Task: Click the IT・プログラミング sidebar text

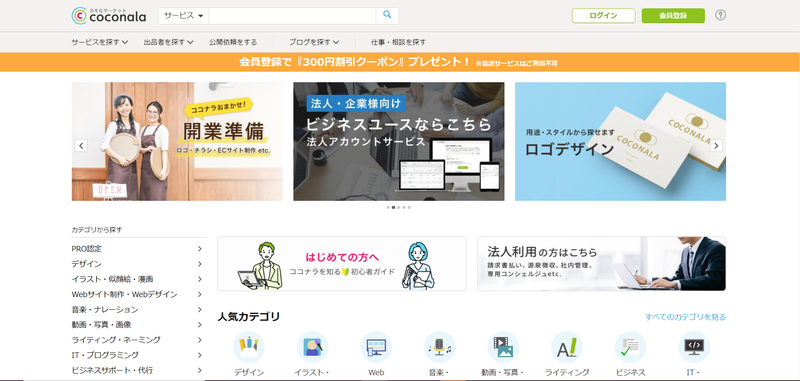Action: click(x=105, y=355)
